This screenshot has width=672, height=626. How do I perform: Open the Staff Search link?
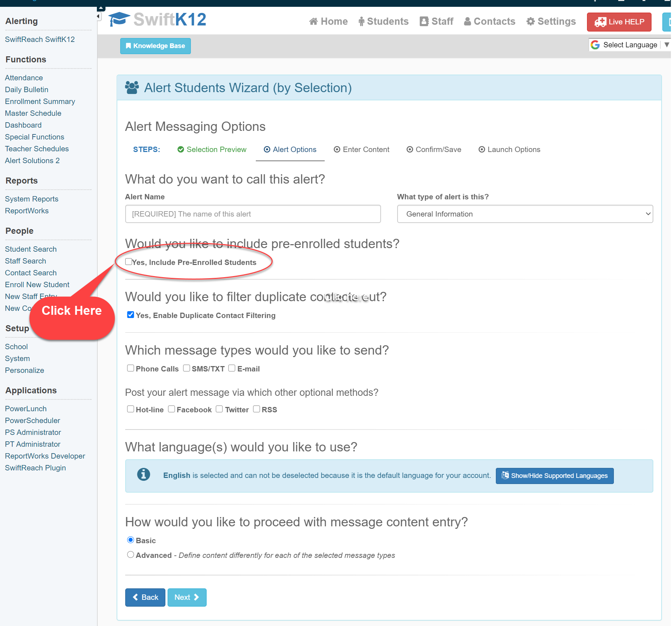click(25, 261)
